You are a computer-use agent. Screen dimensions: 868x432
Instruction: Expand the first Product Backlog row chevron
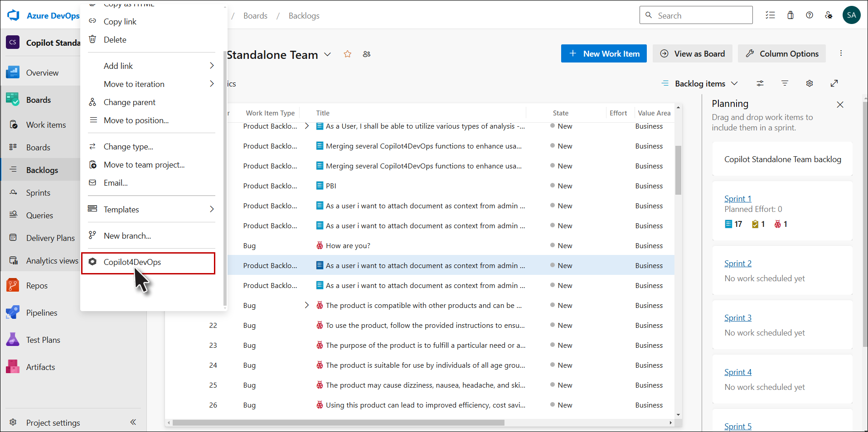pyautogui.click(x=307, y=126)
